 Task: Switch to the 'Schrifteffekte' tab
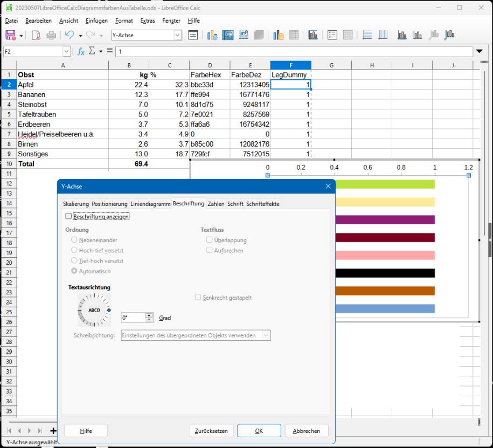[x=262, y=204]
